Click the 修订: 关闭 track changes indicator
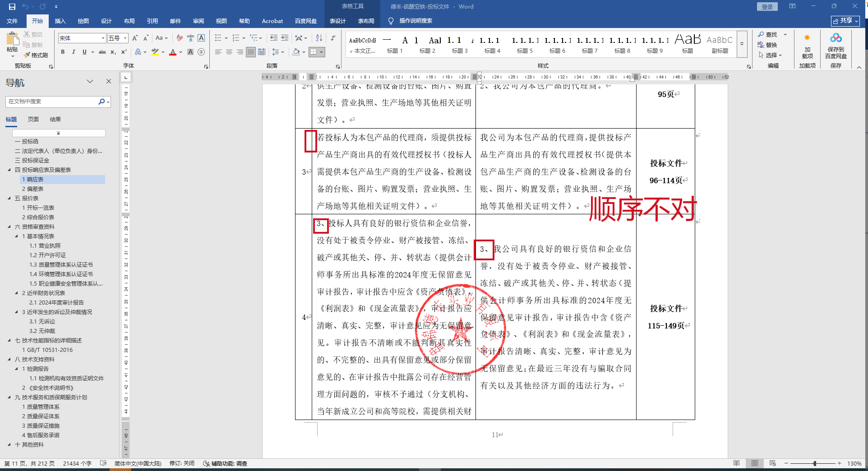This screenshot has height=471, width=868. (x=182, y=463)
